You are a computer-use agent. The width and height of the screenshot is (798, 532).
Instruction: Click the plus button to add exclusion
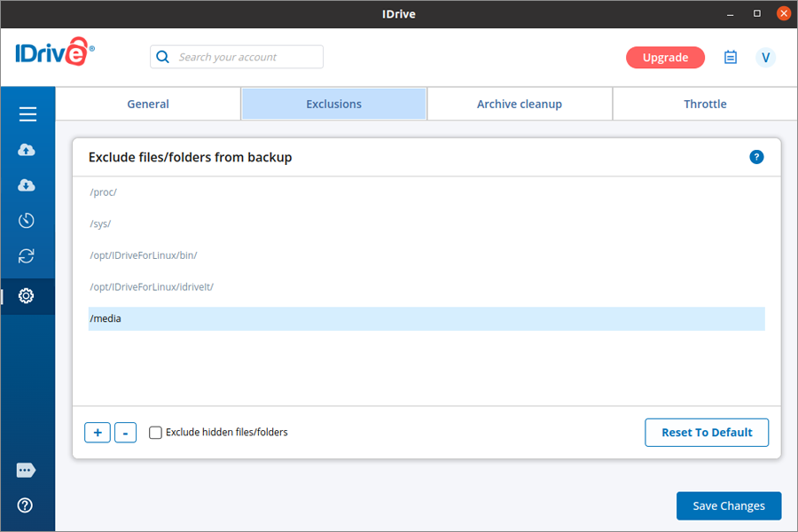click(x=98, y=433)
